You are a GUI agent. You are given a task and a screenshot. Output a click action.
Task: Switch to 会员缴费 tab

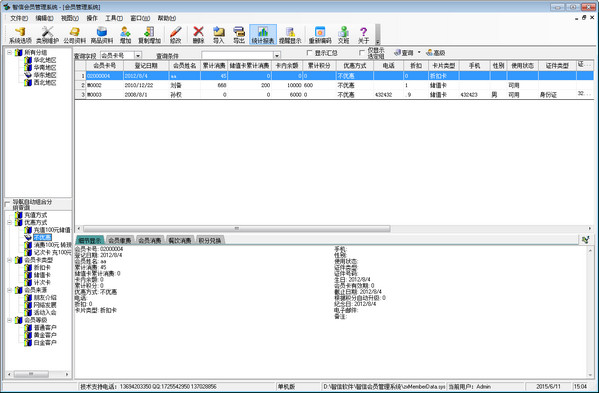point(120,240)
